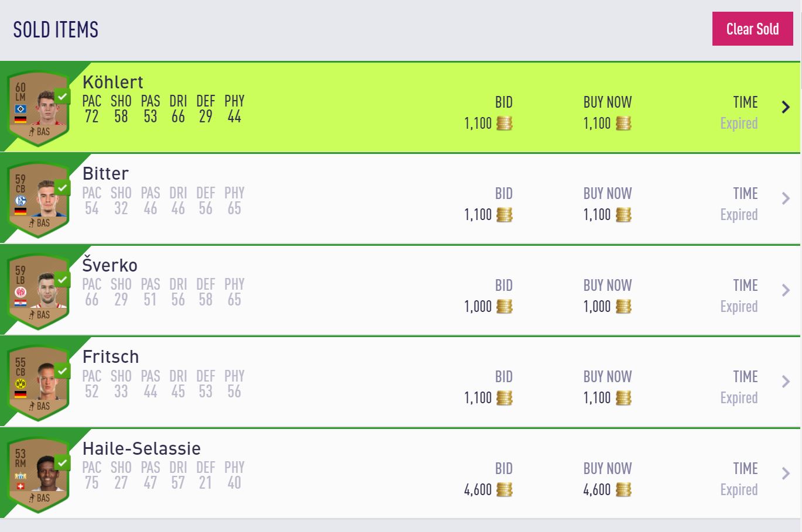The width and height of the screenshot is (802, 532).
Task: Select Šverko's player card image
Action: point(39,292)
